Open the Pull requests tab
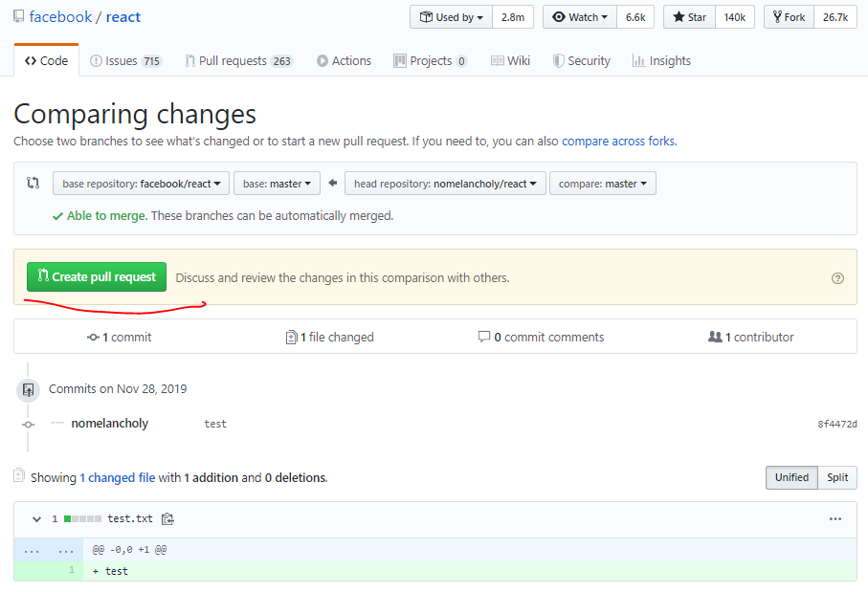The height and width of the screenshot is (592, 868). tap(238, 61)
